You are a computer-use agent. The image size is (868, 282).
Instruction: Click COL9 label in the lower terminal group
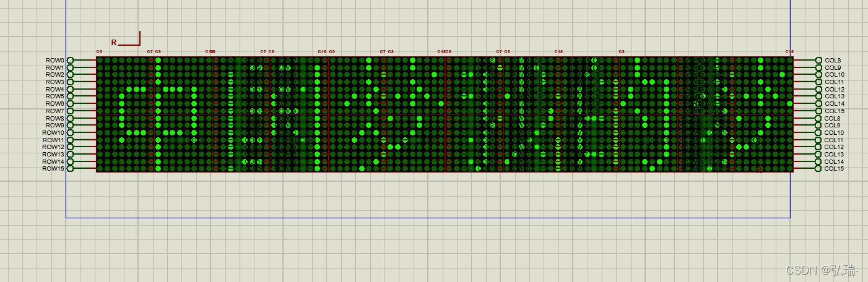tap(833, 126)
